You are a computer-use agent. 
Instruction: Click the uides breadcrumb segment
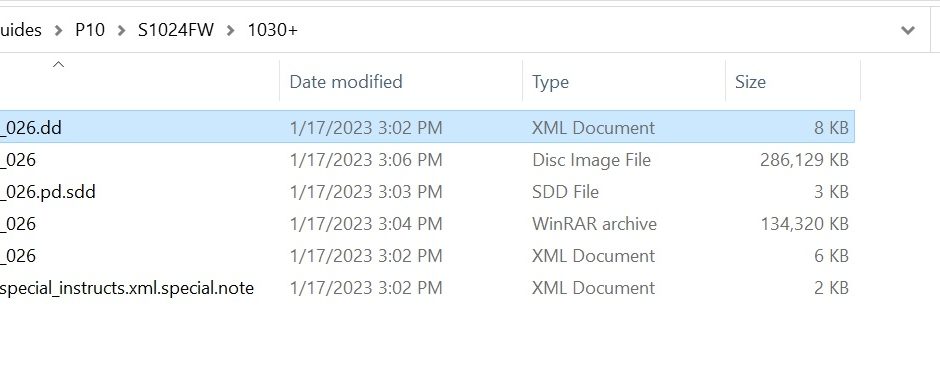pyautogui.click(x=21, y=29)
